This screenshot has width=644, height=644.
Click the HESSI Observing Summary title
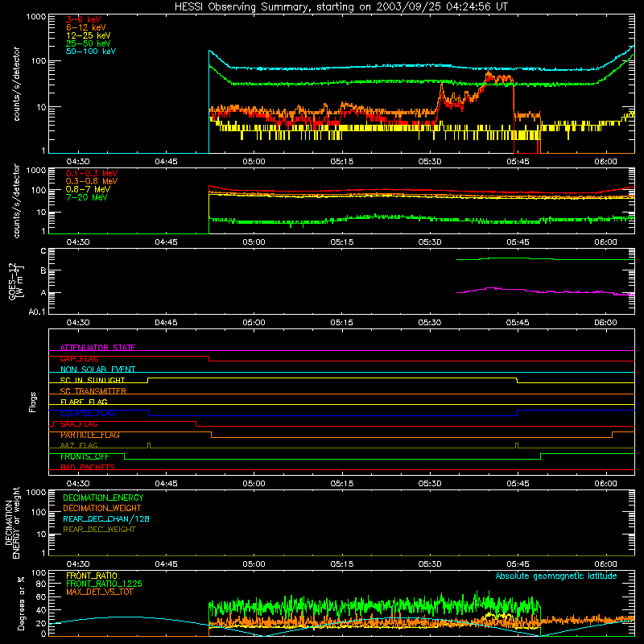tap(341, 6)
